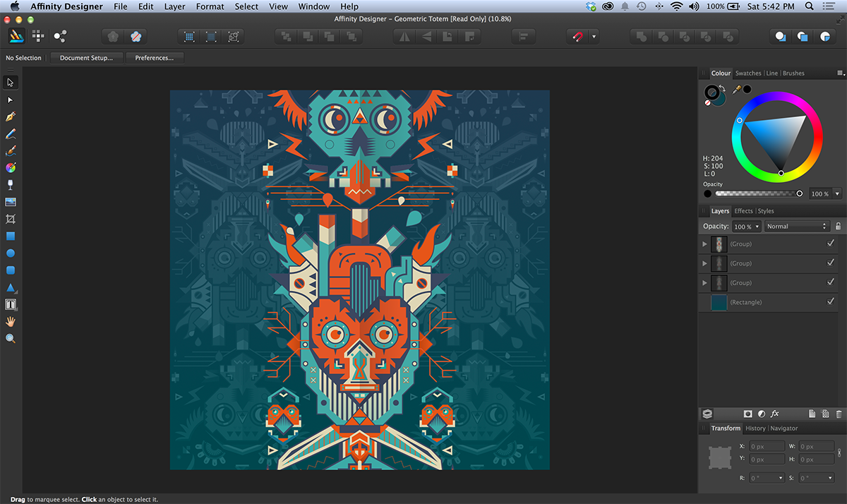The image size is (847, 504).
Task: Activate the Vector Brush tool
Action: [x=10, y=150]
